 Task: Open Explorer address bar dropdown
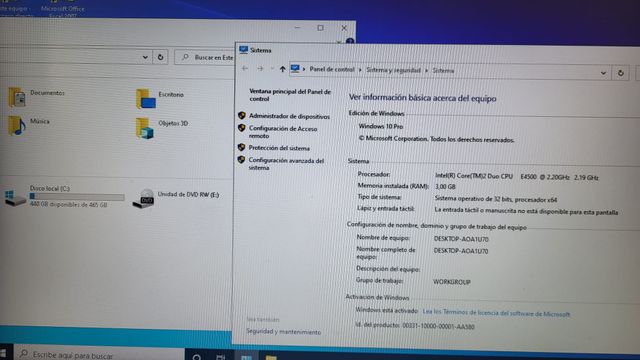[145, 57]
